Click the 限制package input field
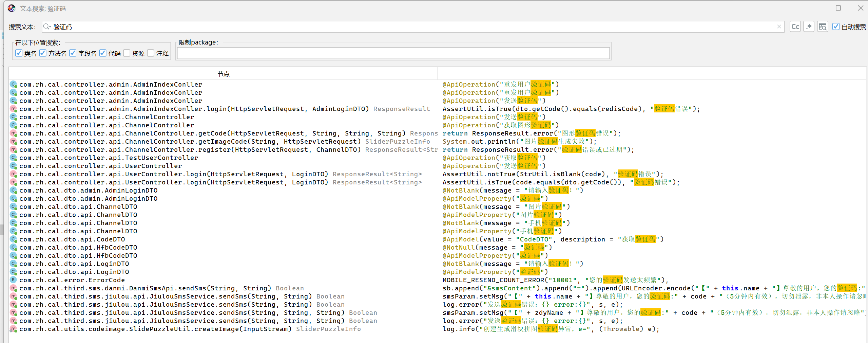The height and width of the screenshot is (343, 868). (x=393, y=53)
